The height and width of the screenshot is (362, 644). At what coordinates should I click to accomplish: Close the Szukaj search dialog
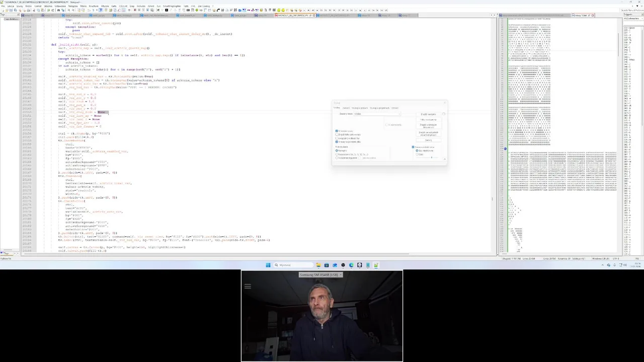444,103
